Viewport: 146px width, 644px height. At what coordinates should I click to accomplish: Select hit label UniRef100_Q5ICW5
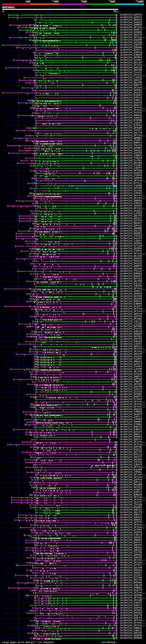click(x=131, y=600)
